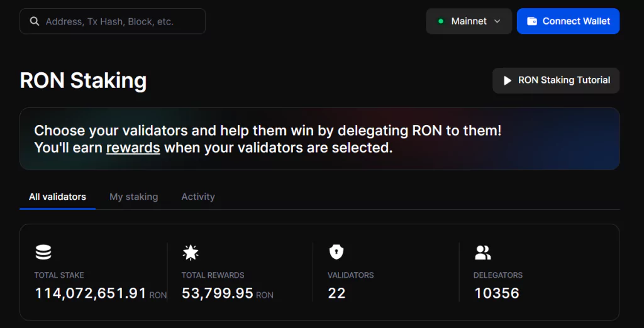Switch to the My staking tab
Viewport: 644px width, 328px height.
pyautogui.click(x=133, y=197)
